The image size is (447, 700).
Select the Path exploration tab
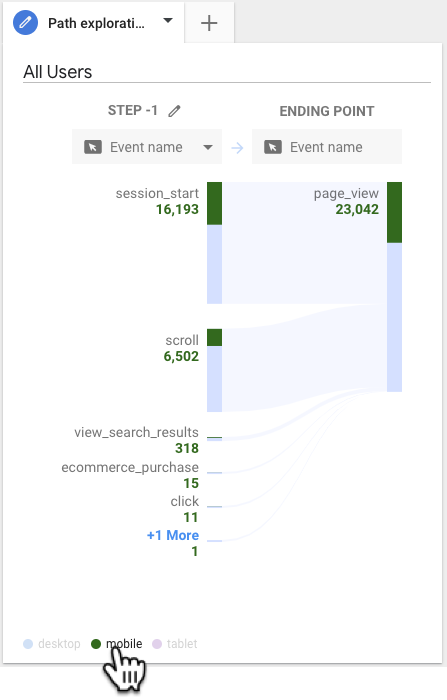[96, 23]
